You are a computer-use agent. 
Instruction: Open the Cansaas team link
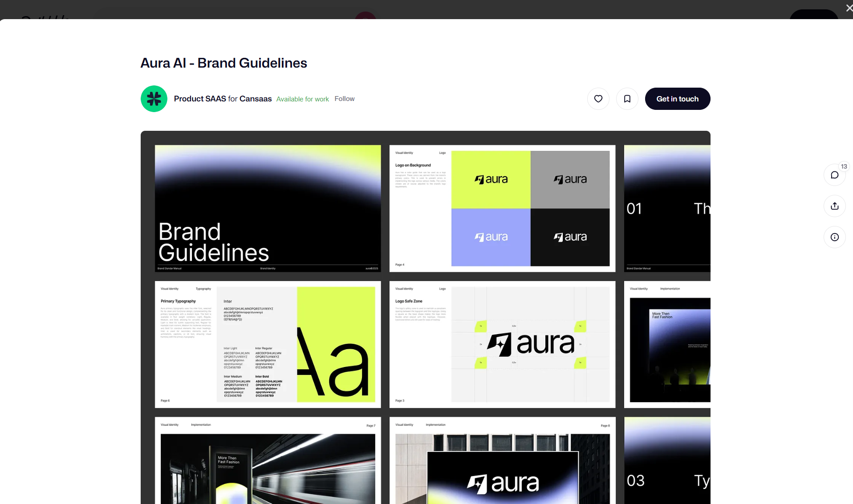pos(256,99)
